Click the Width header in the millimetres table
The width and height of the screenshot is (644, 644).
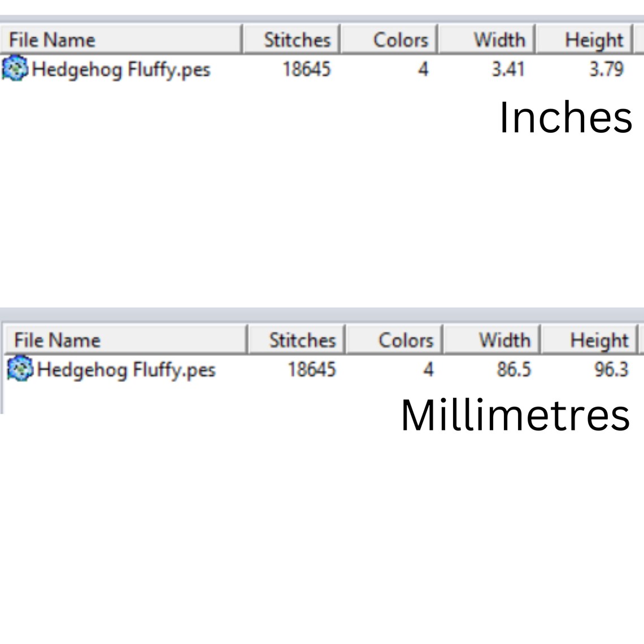pos(492,340)
